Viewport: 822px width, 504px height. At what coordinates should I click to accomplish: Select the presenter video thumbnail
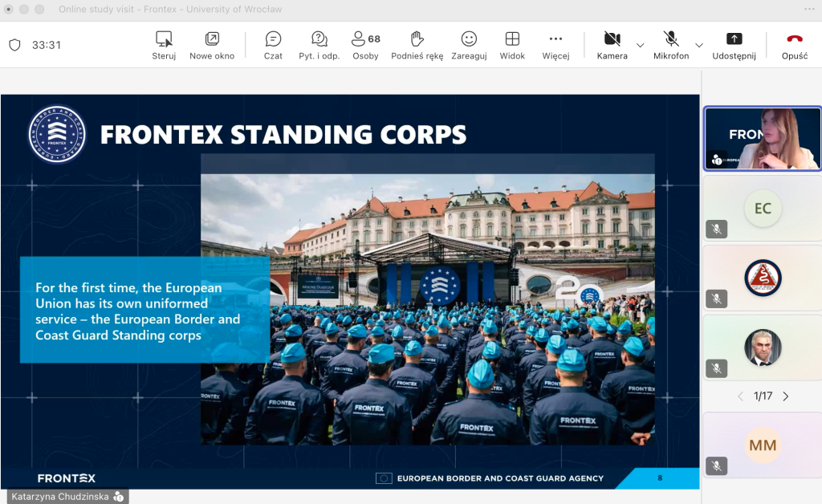click(x=763, y=139)
